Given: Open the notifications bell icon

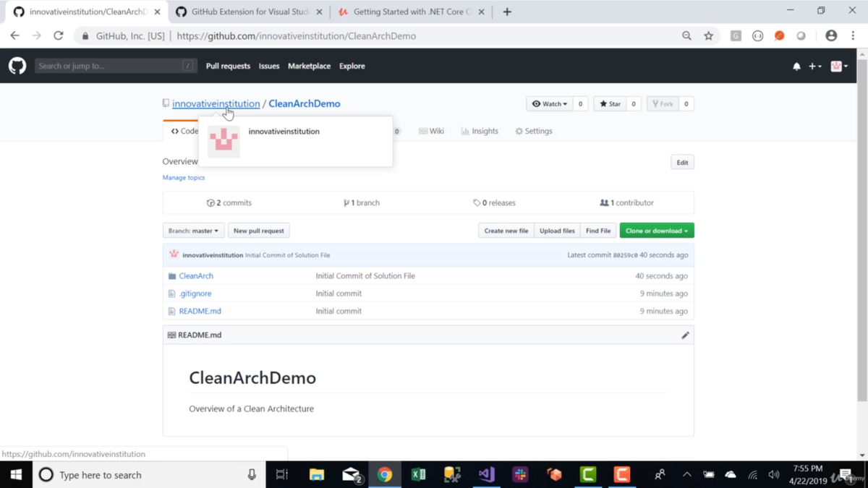Looking at the screenshot, I should tap(796, 67).
